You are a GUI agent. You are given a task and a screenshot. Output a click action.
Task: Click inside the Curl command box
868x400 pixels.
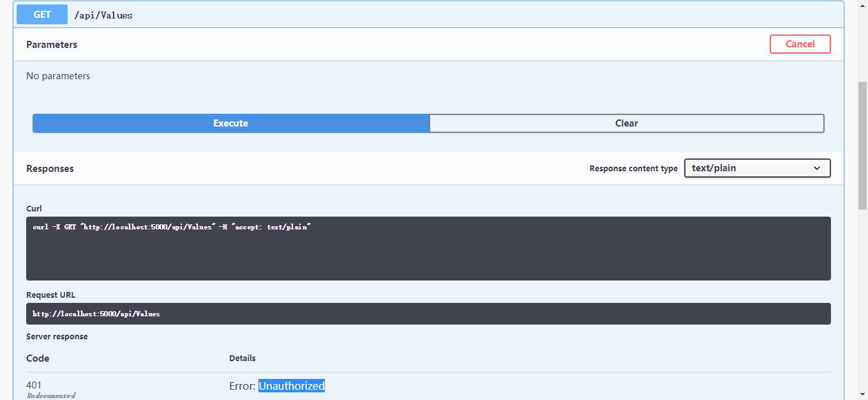click(428, 248)
